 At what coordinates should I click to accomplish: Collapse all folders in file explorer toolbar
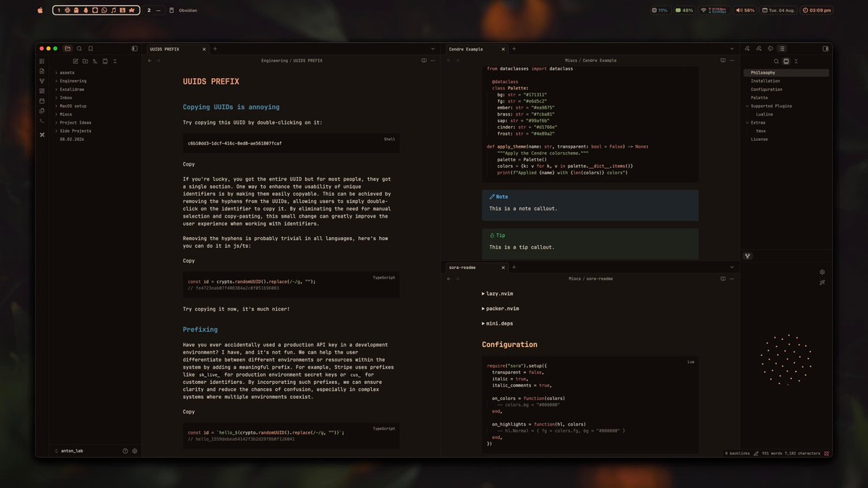pos(114,61)
